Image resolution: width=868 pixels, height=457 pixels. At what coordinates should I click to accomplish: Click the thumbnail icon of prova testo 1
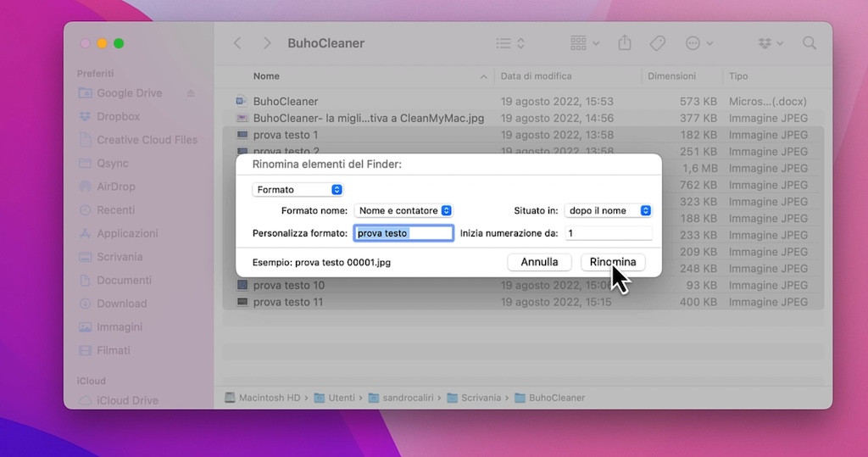(242, 135)
